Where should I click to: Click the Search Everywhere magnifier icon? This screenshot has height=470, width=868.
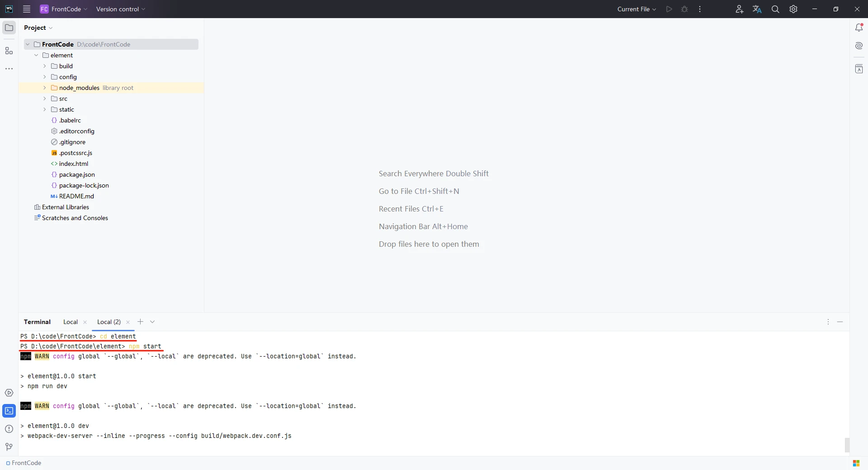pyautogui.click(x=775, y=9)
